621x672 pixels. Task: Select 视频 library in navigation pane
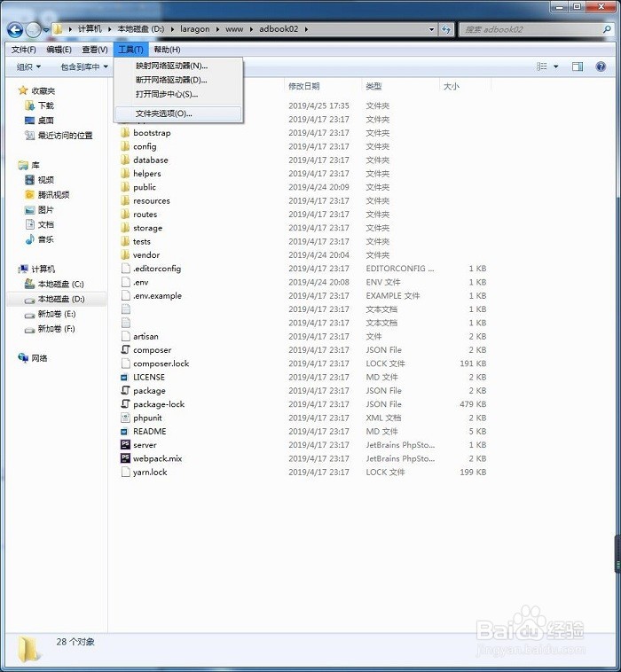[45, 180]
